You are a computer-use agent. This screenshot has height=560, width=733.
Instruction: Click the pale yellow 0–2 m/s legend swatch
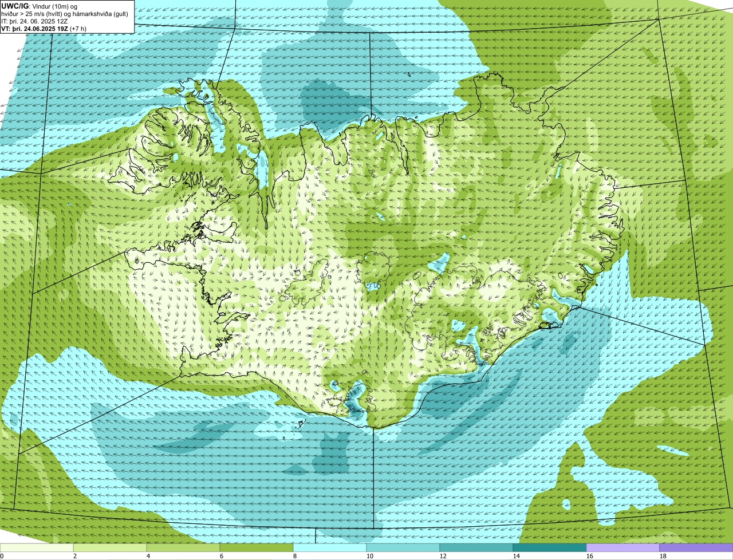click(37, 547)
